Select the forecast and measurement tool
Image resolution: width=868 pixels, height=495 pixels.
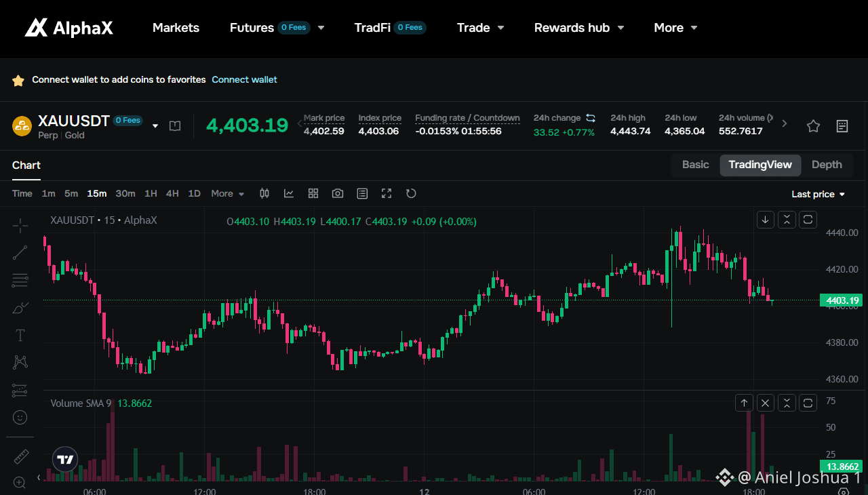20,390
